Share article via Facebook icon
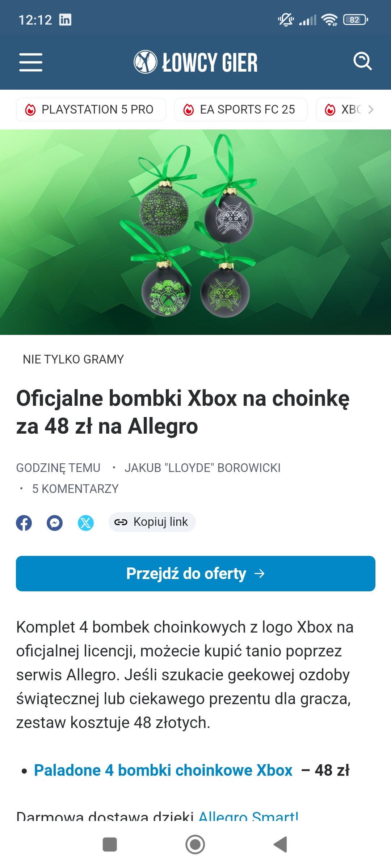The width and height of the screenshot is (391, 868). (x=24, y=523)
